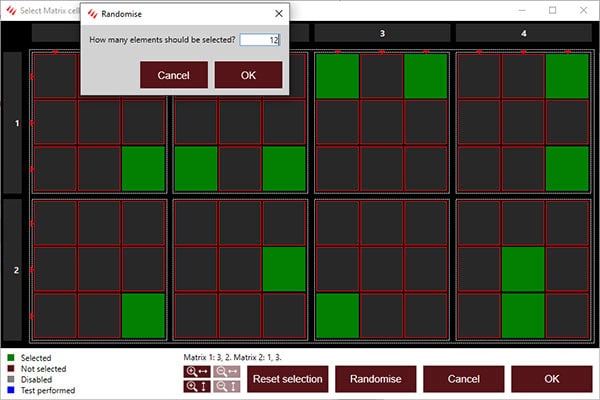Select center cell of column 3, row 1 matrix
The image size is (600, 400).
pyautogui.click(x=382, y=122)
